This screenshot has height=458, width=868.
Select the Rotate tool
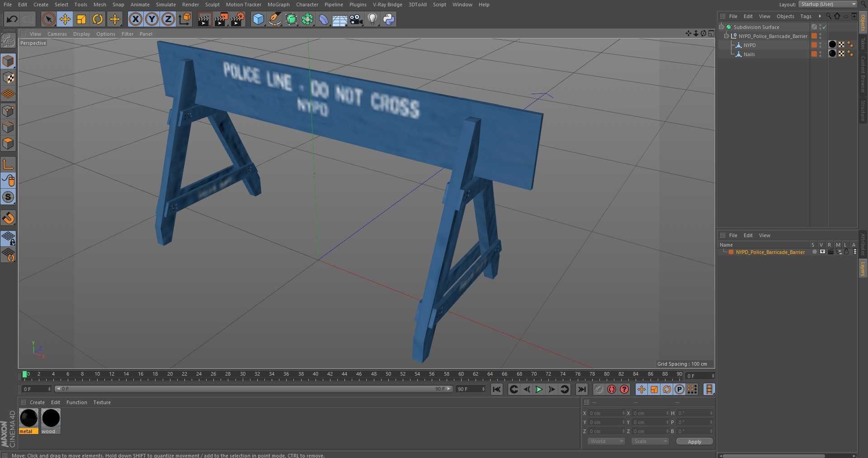tap(98, 19)
